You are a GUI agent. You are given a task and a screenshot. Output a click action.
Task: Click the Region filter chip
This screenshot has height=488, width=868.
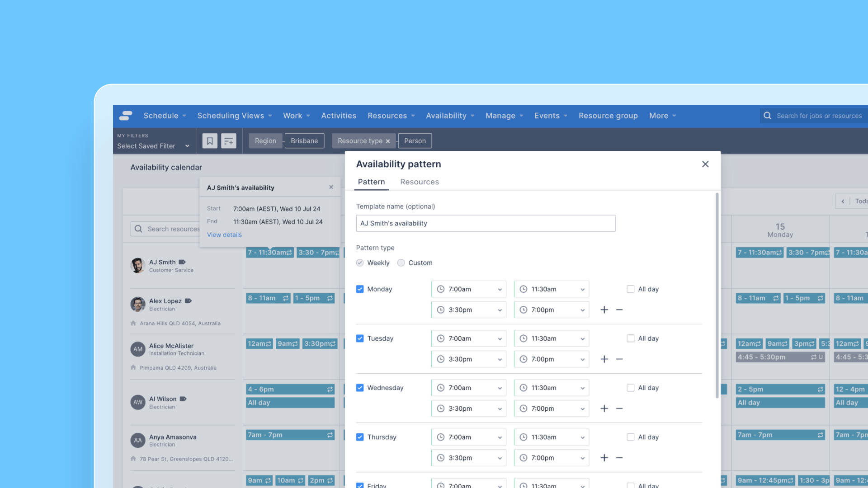265,141
